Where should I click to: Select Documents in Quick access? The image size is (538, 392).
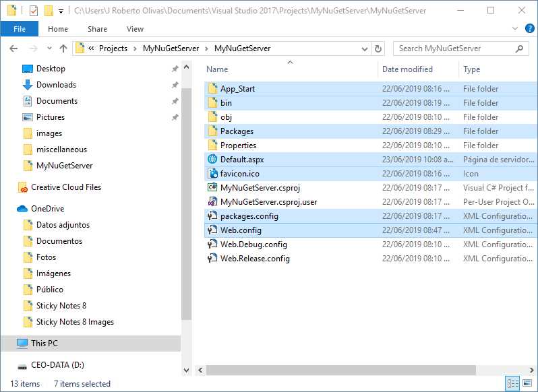pos(57,101)
